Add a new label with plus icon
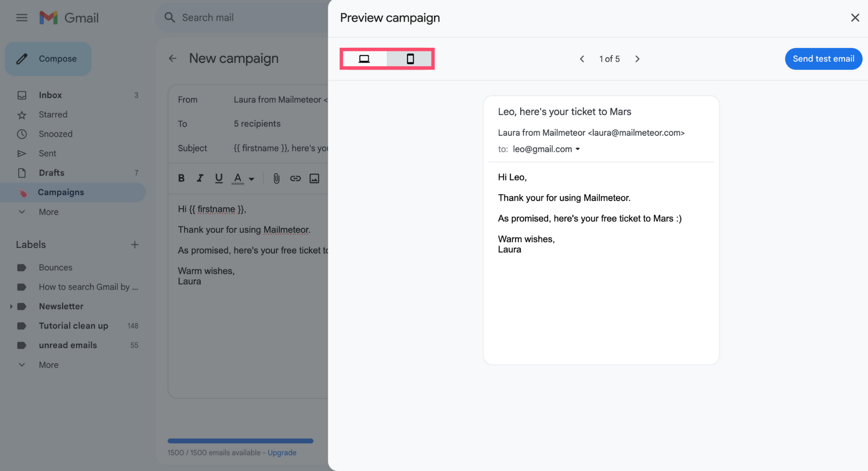The width and height of the screenshot is (868, 471). coord(135,244)
